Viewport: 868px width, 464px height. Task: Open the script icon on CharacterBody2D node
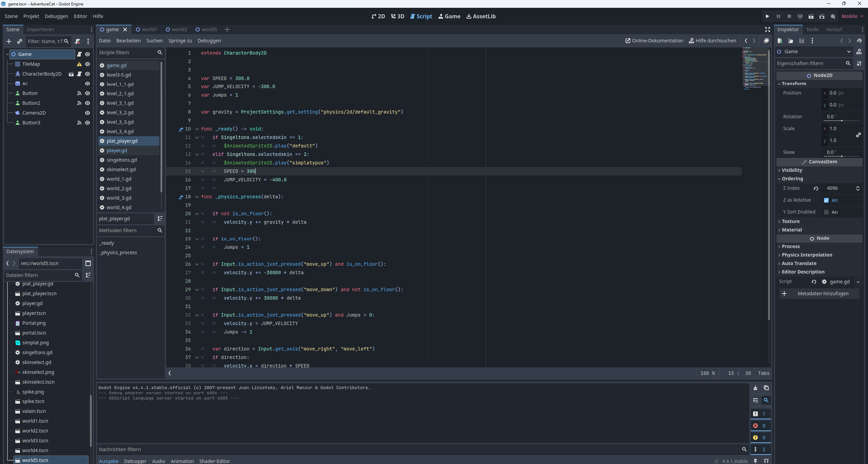pyautogui.click(x=79, y=74)
